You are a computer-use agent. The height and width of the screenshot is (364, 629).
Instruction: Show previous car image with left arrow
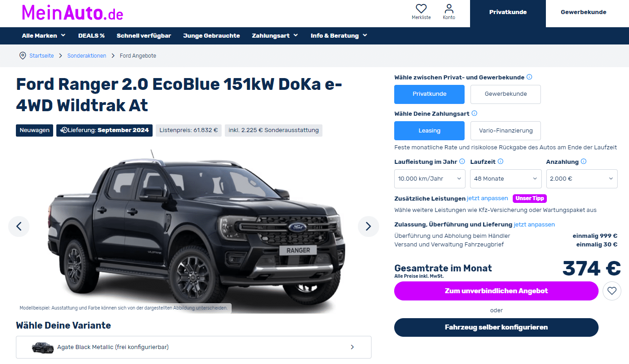coord(19,226)
